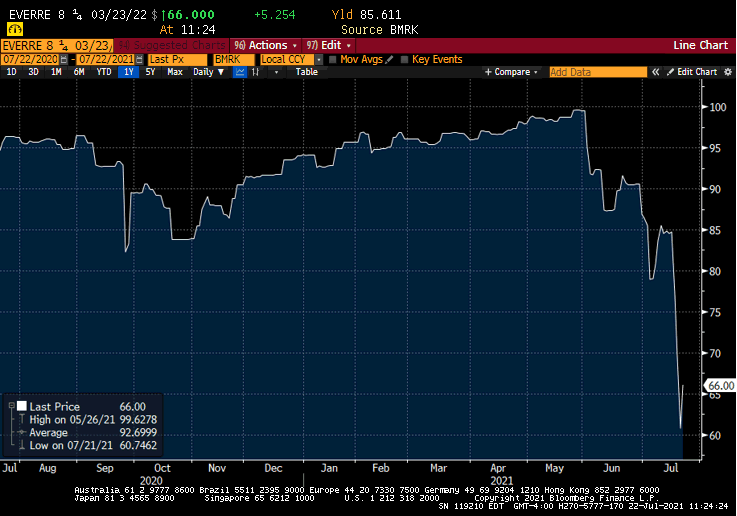Screen dimensions: 737x516
Task: Switch to the 5Y time range
Action: (x=150, y=73)
